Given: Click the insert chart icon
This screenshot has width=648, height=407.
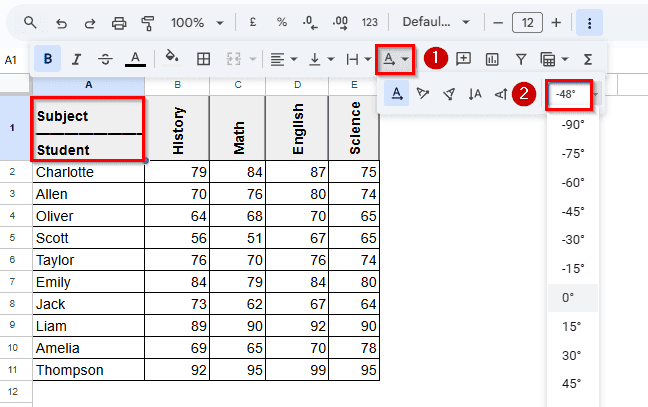Looking at the screenshot, I should click(x=492, y=59).
